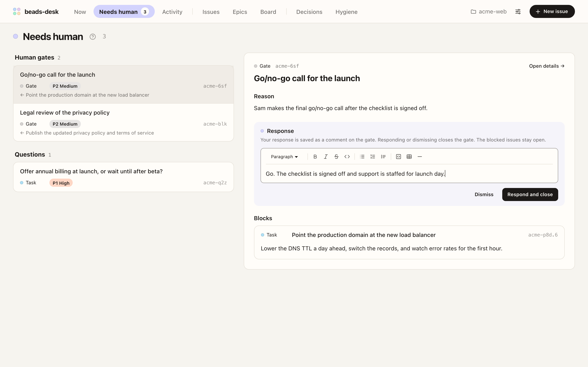Toggle bold formatting in response editor

pos(315,157)
